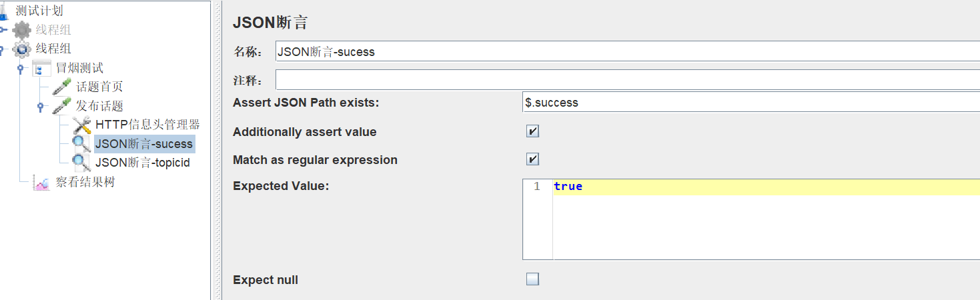Click the 冒烟测试 controller icon
The width and height of the screenshot is (980, 300).
41,68
